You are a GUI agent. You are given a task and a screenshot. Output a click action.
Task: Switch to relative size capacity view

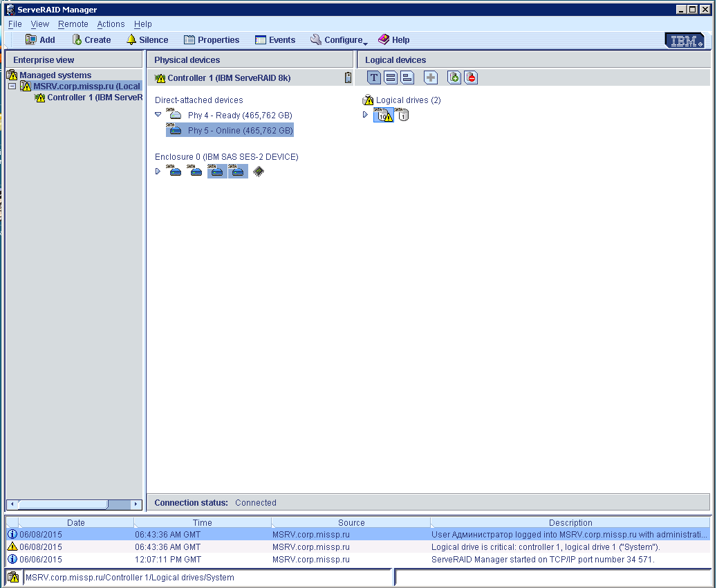[x=407, y=77]
